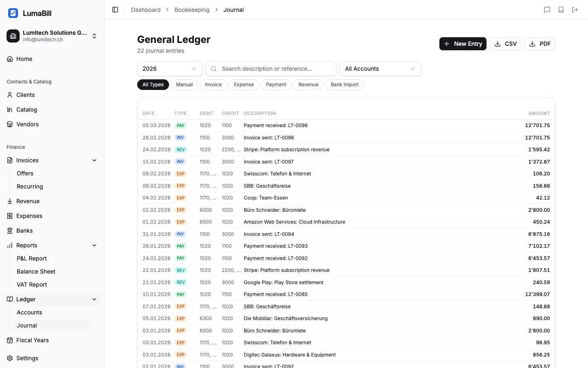The width and height of the screenshot is (588, 368).
Task: Toggle the Payment entries filter
Action: point(276,85)
